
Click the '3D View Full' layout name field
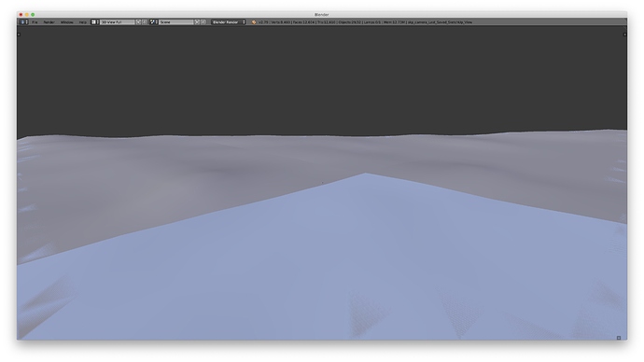click(118, 22)
